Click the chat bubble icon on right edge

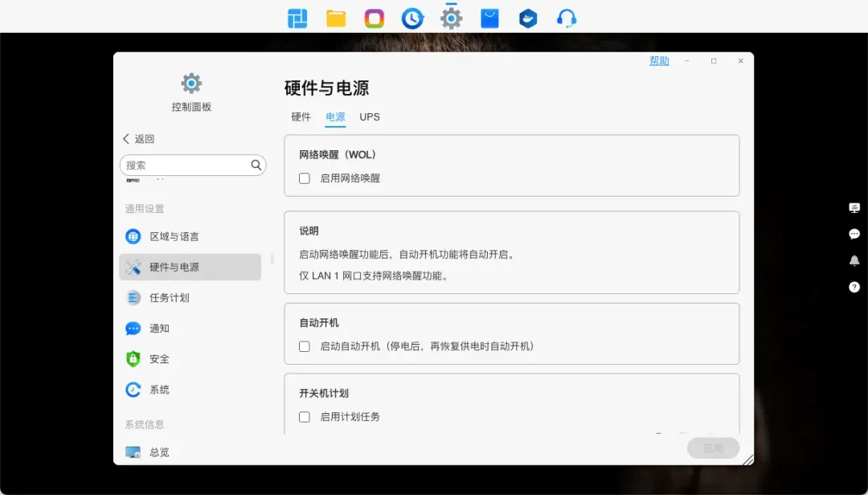click(854, 234)
